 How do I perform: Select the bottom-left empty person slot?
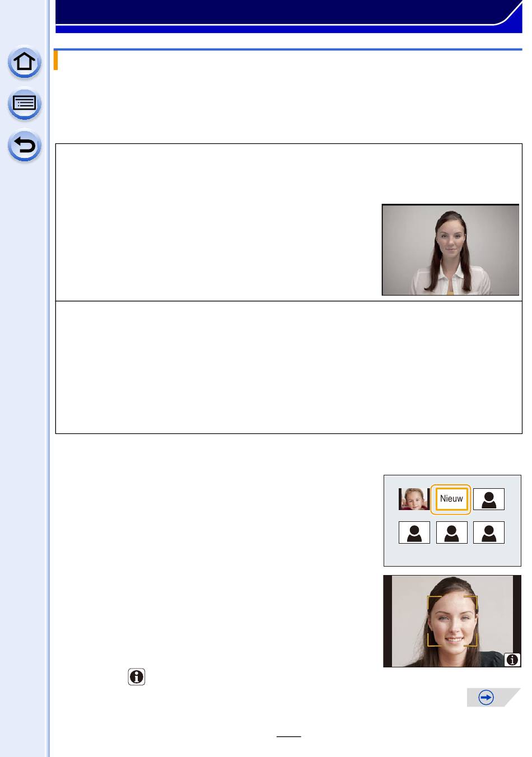click(414, 532)
